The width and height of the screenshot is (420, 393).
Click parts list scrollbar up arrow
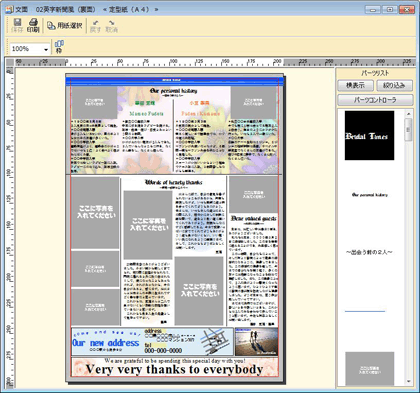409,114
